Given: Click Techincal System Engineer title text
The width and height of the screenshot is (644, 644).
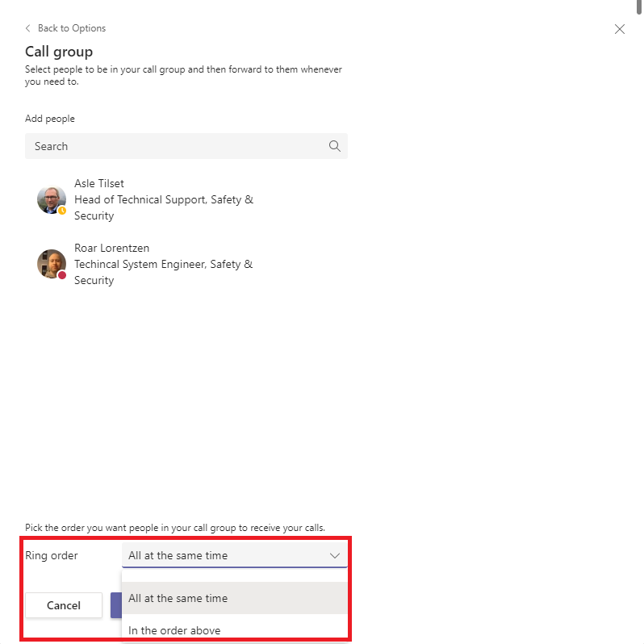Looking at the screenshot, I should [164, 264].
